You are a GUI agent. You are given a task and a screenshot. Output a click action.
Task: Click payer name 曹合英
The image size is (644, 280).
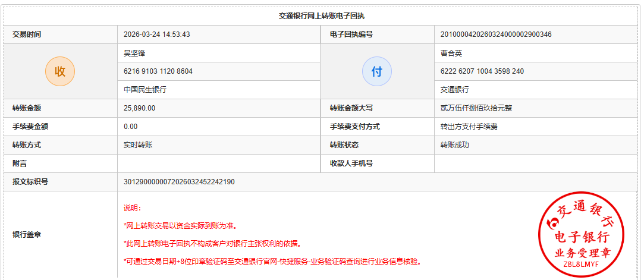451,54
